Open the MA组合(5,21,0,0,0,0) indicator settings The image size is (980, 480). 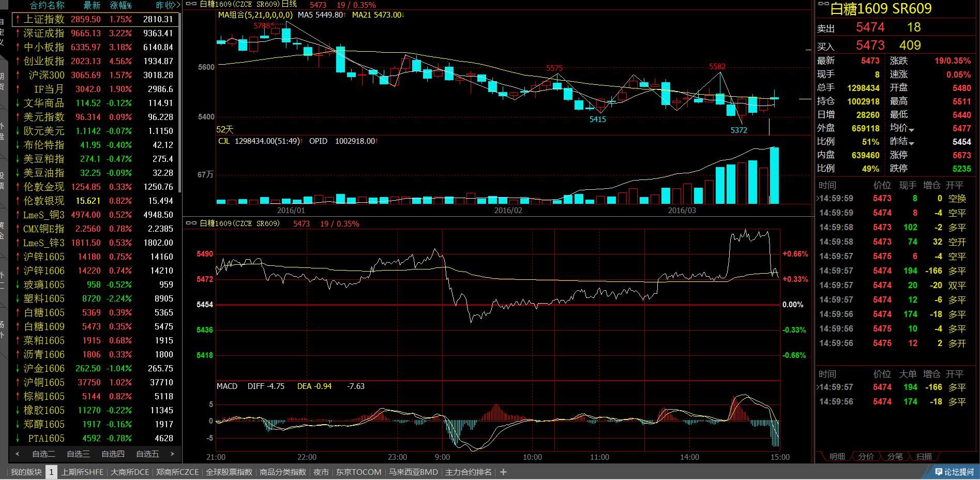[255, 15]
